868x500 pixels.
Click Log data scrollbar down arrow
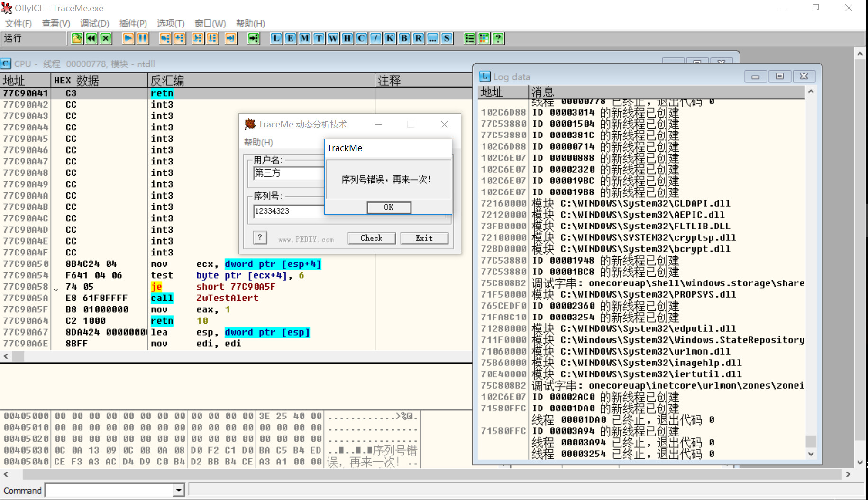click(x=811, y=454)
